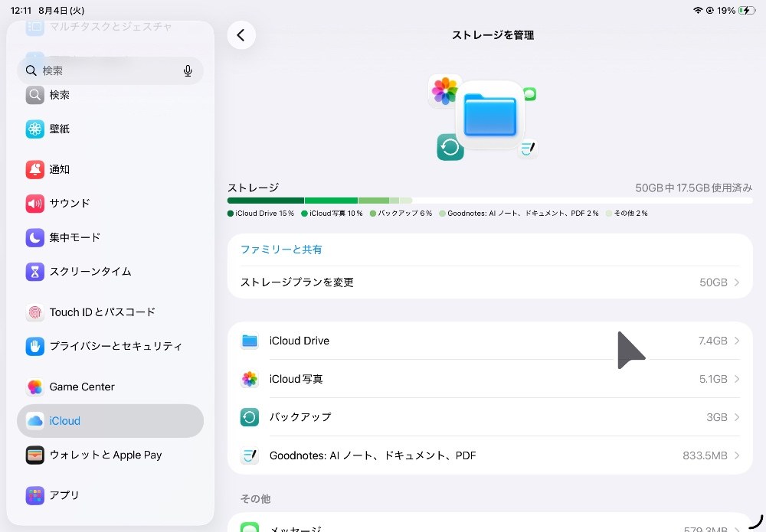
Task: Tap the Goodnotes app icon in list
Action: pyautogui.click(x=250, y=455)
